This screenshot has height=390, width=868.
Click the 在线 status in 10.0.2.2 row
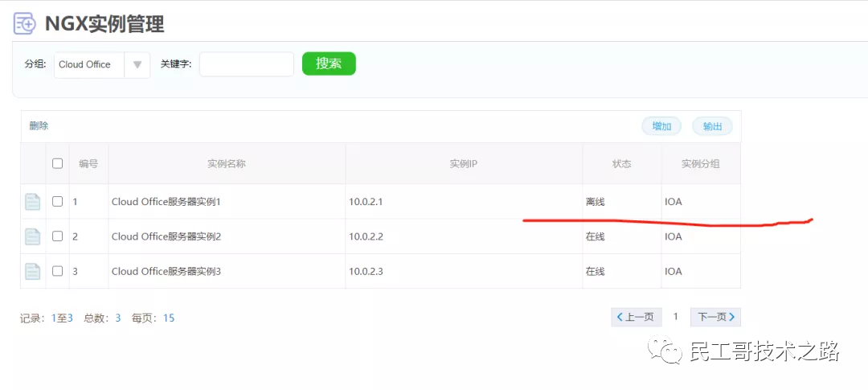(x=595, y=237)
